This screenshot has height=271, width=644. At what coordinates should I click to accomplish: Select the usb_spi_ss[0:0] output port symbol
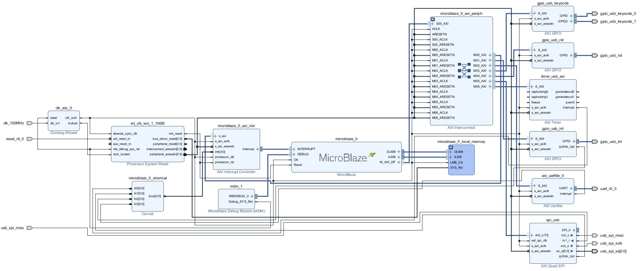[x=595, y=251]
